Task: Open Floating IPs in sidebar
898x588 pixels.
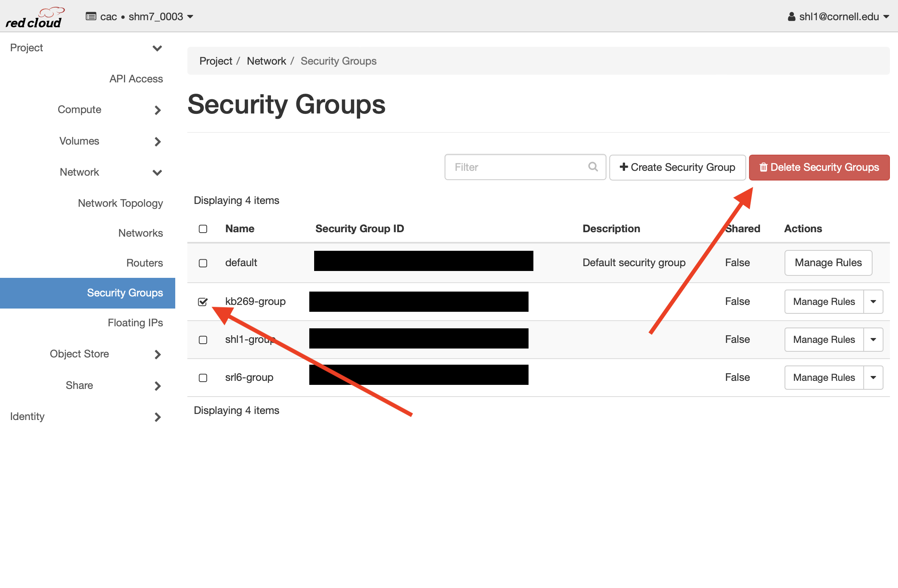Action: 135,323
